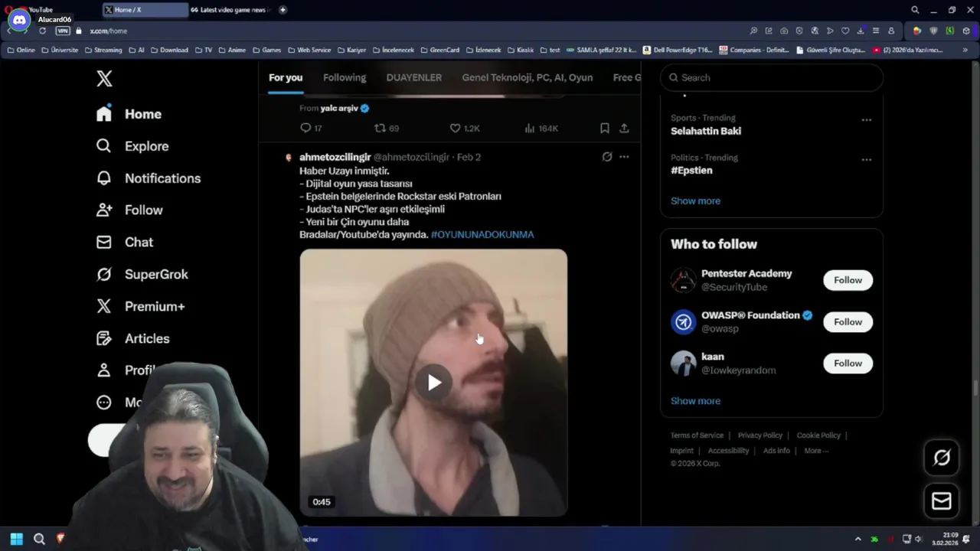The width and height of the screenshot is (980, 551).
Task: Open the #OYUNUNADOKUNMA hashtag
Action: [482, 234]
